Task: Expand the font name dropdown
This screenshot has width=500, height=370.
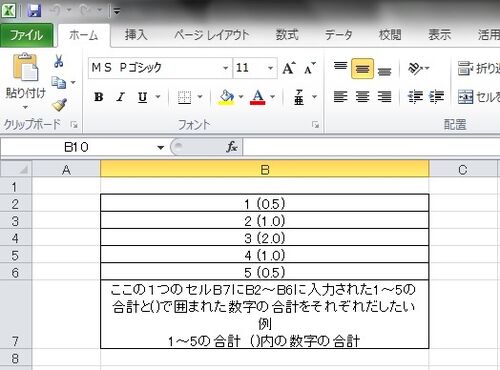Action: 226,68
